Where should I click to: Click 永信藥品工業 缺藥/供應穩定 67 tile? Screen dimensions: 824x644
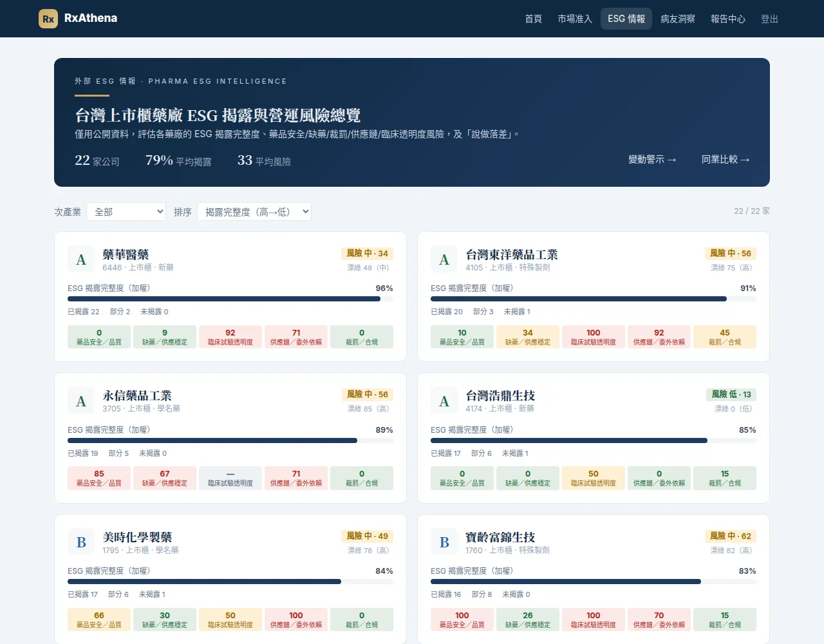coord(165,478)
